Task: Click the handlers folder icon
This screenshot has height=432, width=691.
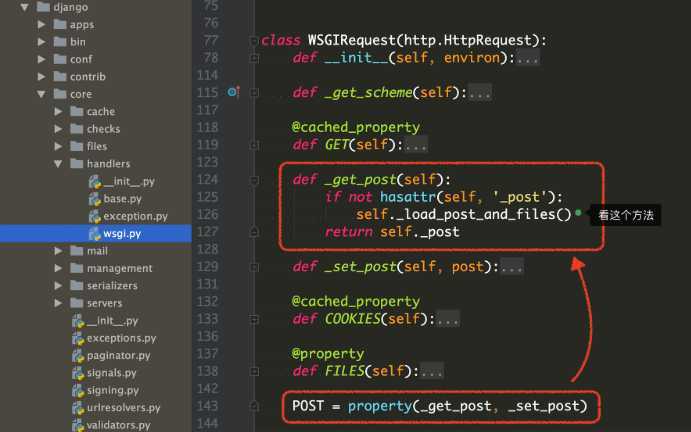Action: 77,164
